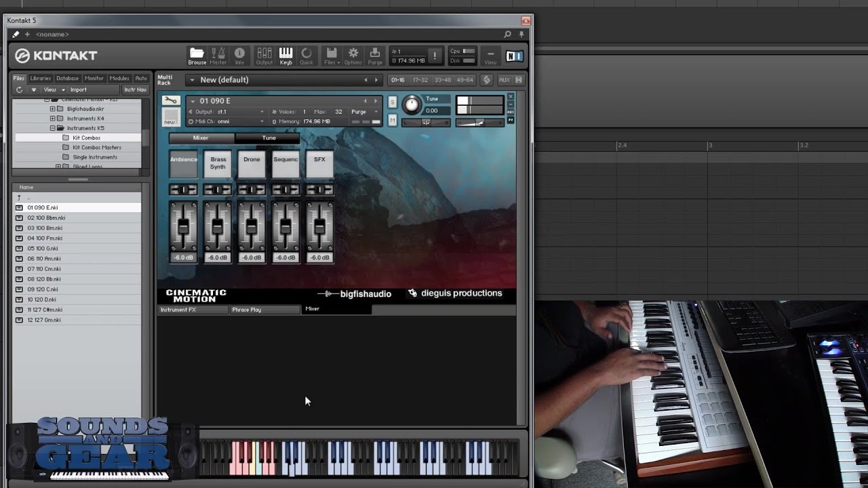Toggle the SFX layer button
The image size is (868, 488).
point(319,163)
